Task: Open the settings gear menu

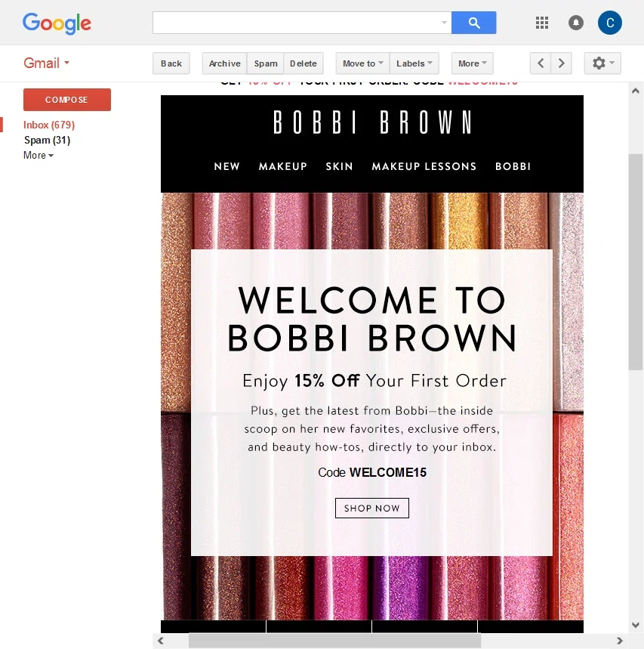Action: pos(602,63)
